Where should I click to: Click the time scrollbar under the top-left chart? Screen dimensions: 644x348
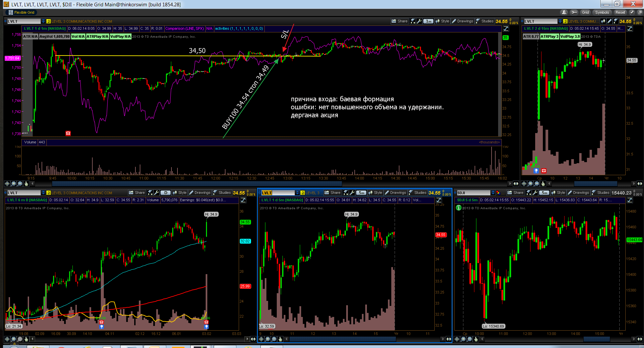pyautogui.click(x=271, y=184)
